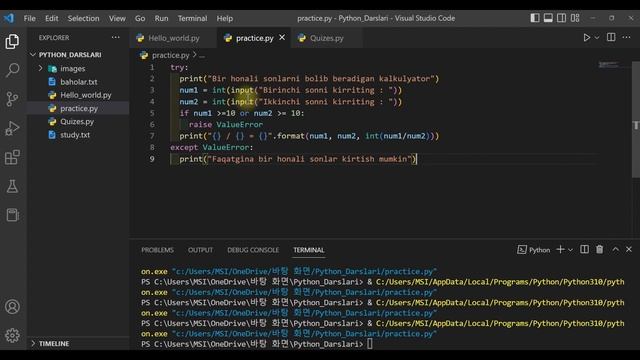
Task: Select the TERMINAL panel tab
Action: tap(309, 250)
